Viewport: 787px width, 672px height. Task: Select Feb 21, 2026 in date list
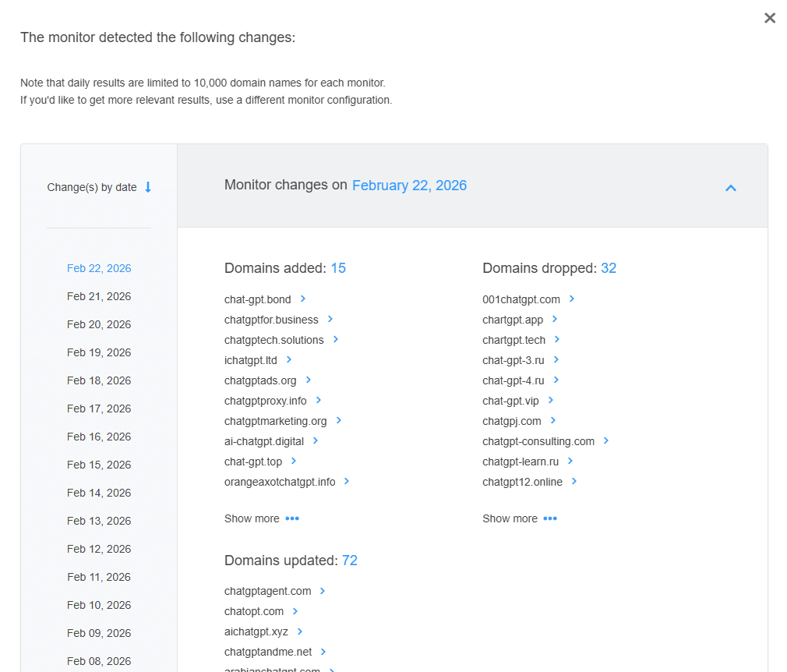(x=99, y=296)
